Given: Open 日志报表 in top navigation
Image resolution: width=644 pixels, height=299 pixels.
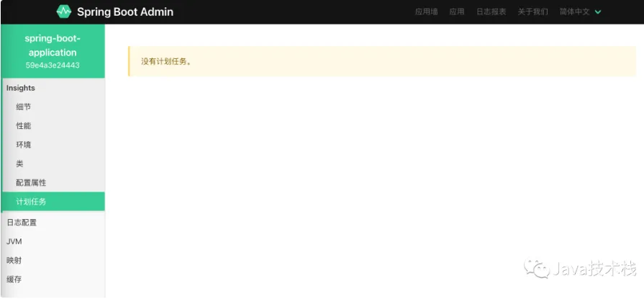Looking at the screenshot, I should (x=491, y=12).
